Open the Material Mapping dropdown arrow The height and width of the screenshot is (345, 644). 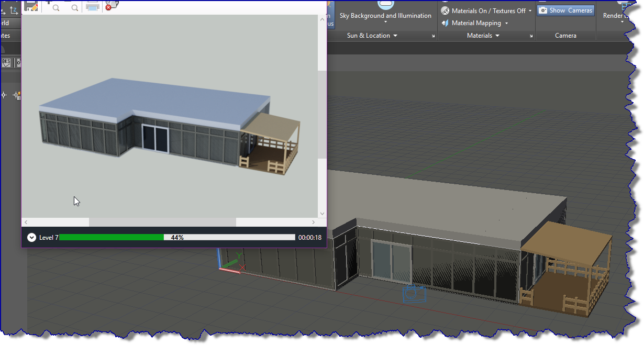(x=506, y=23)
